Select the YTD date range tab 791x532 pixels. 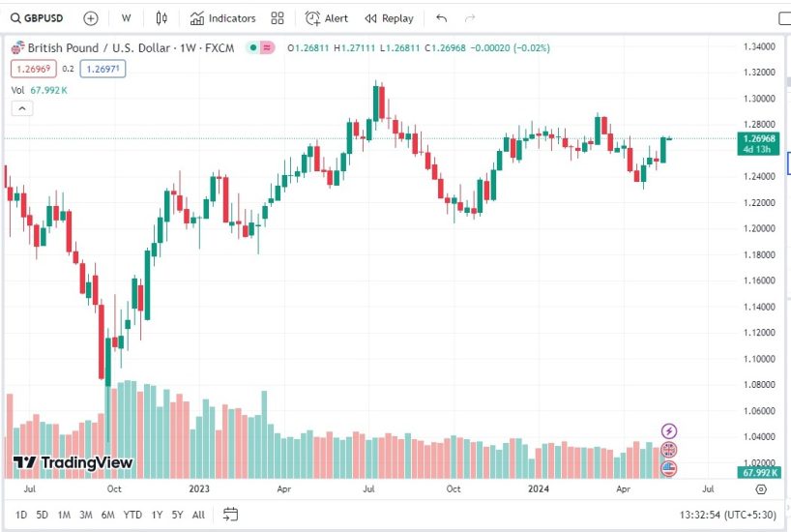133,515
